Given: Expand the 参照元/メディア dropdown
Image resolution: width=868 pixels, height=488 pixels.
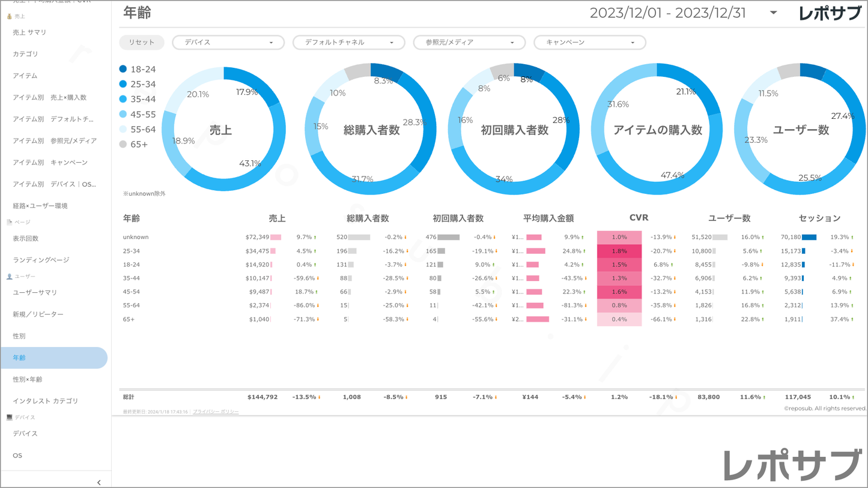Looking at the screenshot, I should [469, 43].
